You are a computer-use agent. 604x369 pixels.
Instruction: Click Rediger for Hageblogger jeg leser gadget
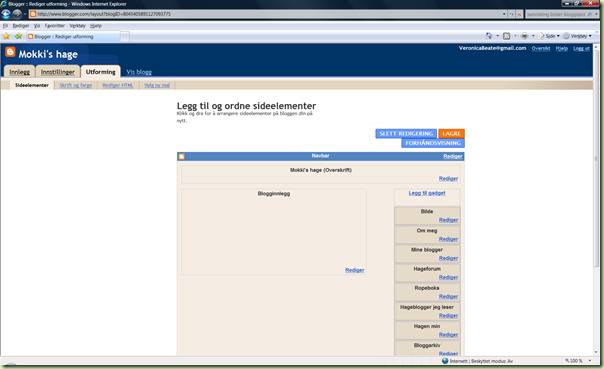(448, 316)
